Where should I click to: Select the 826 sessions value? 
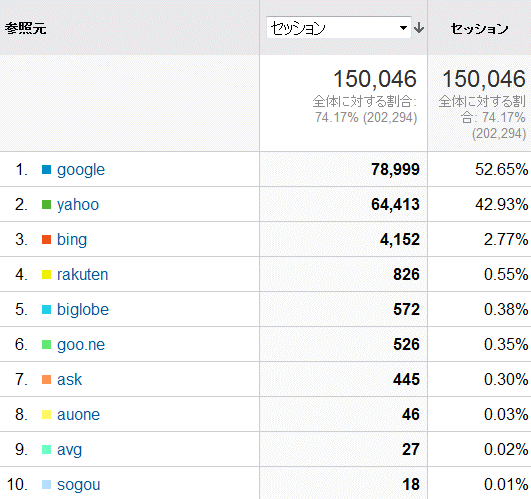[406, 274]
